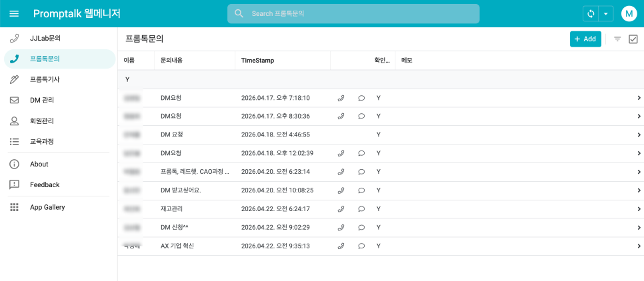Open the dropdown arrow beside sync
Image resolution: width=644 pixels, height=281 pixels.
click(x=606, y=13)
